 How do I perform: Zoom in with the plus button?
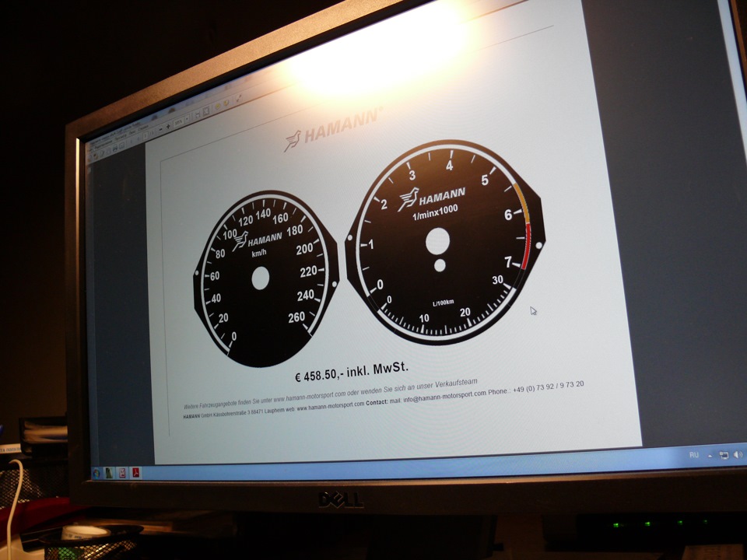168,126
